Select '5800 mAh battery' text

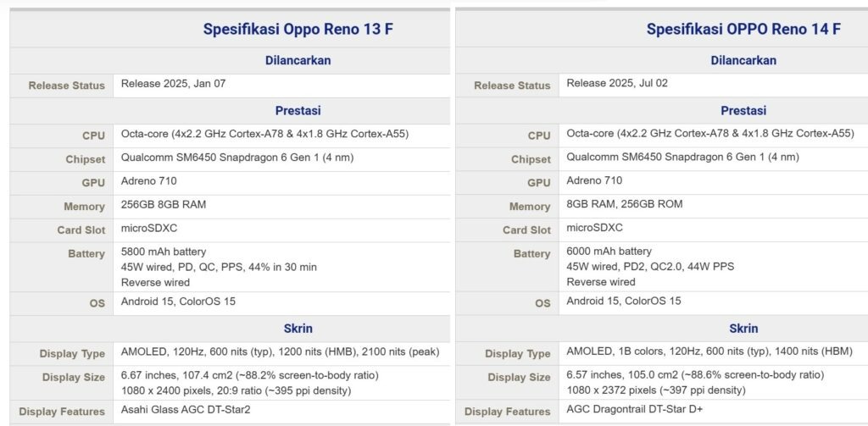point(164,252)
